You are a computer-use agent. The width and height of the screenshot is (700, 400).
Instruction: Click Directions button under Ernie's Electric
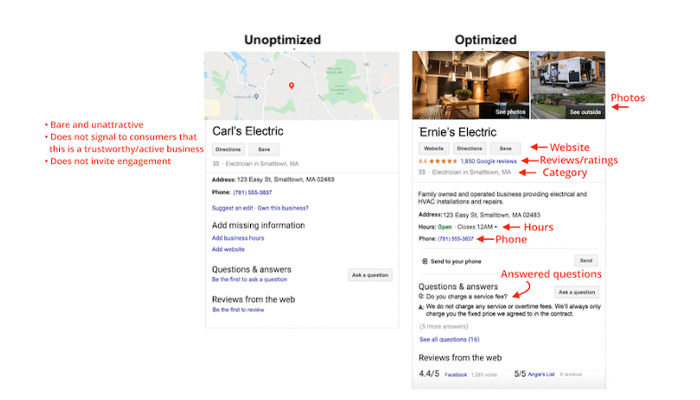point(470,147)
